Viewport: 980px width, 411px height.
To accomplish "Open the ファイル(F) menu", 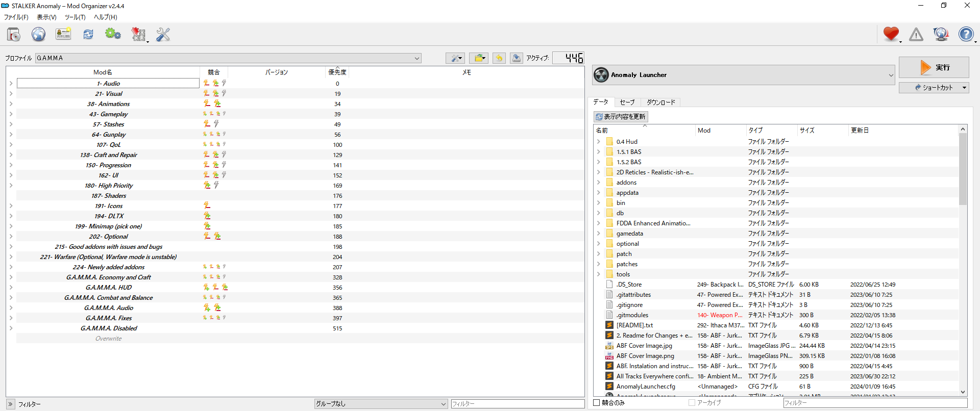I will point(16,17).
